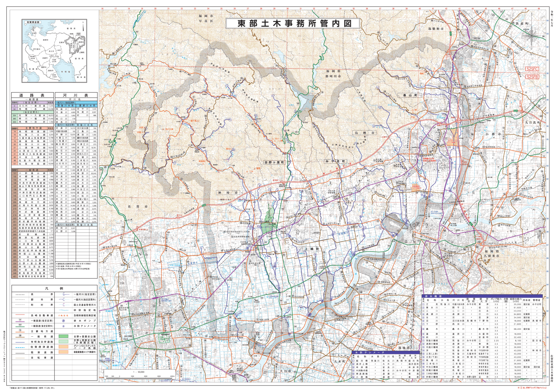556x392 pixels.
Task: Click the 小郡市 label on the map
Action: 493,134
